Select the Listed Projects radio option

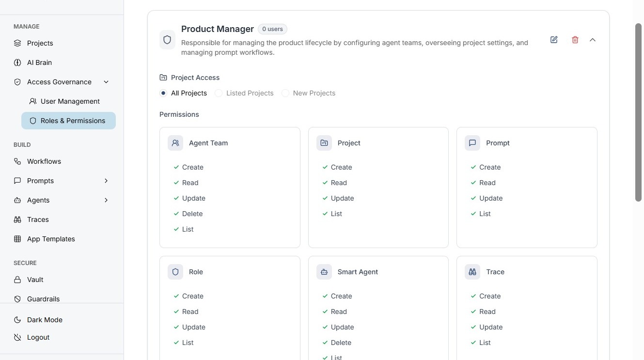219,93
